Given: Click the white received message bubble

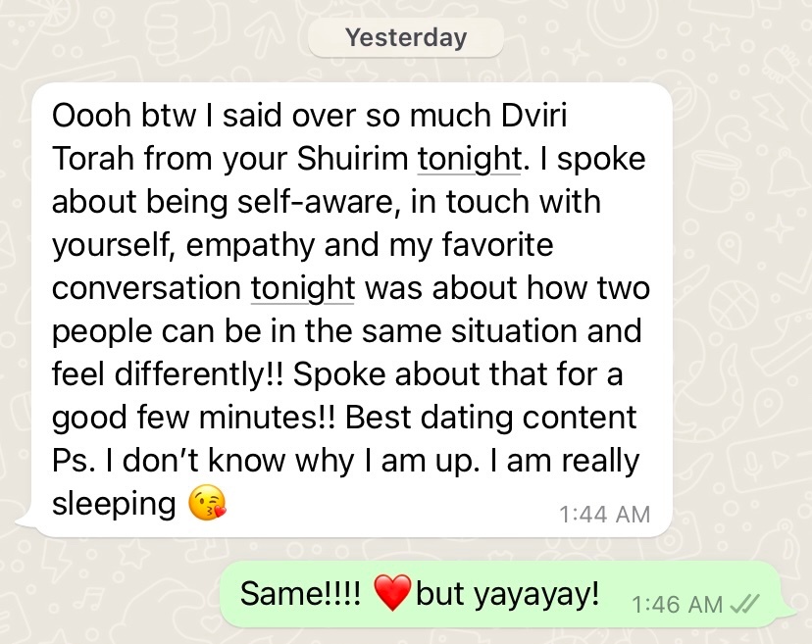Looking at the screenshot, I should (x=352, y=310).
